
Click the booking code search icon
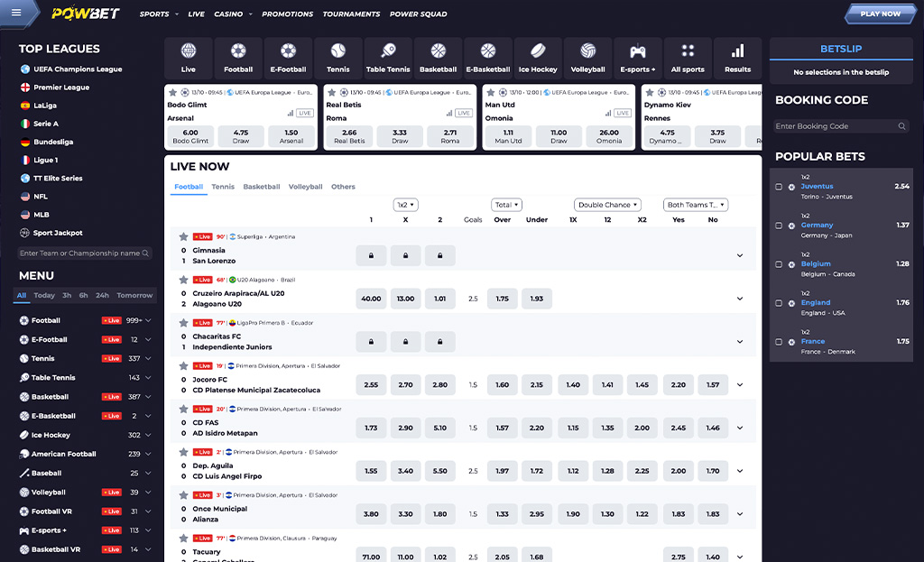(901, 126)
